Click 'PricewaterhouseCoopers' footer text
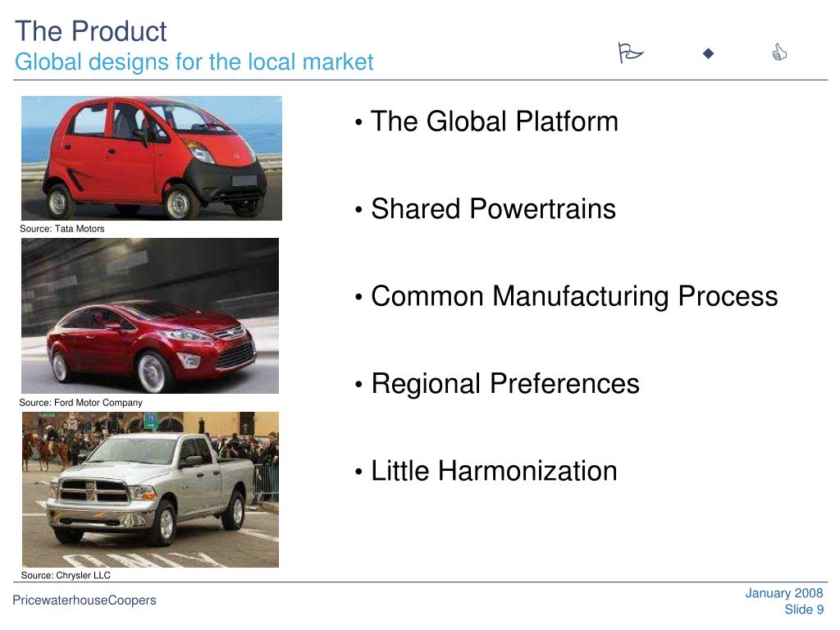 click(84, 600)
